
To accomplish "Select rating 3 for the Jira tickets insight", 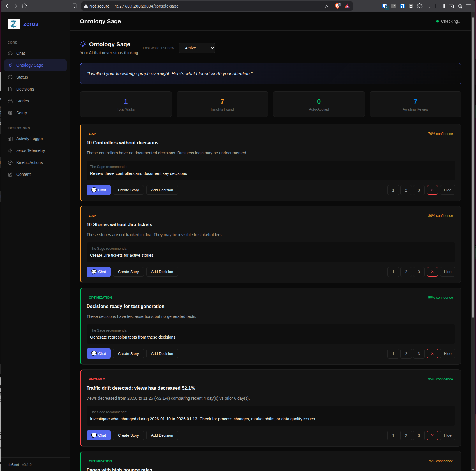I will point(419,272).
